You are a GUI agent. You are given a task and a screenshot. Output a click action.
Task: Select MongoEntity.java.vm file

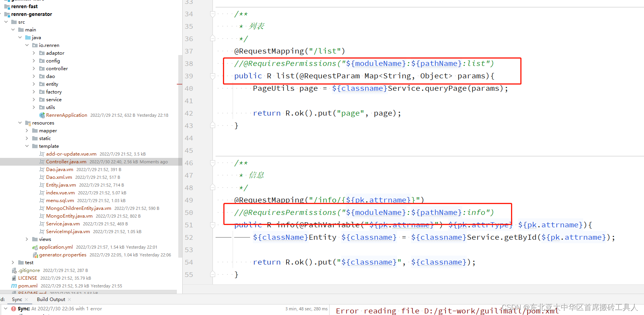point(69,216)
